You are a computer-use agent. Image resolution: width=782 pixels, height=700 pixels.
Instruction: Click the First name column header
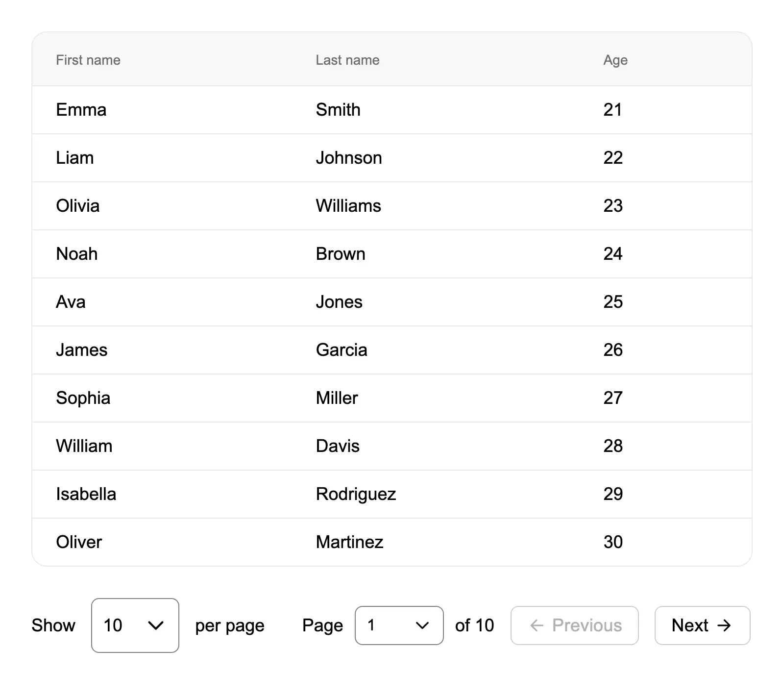point(88,60)
